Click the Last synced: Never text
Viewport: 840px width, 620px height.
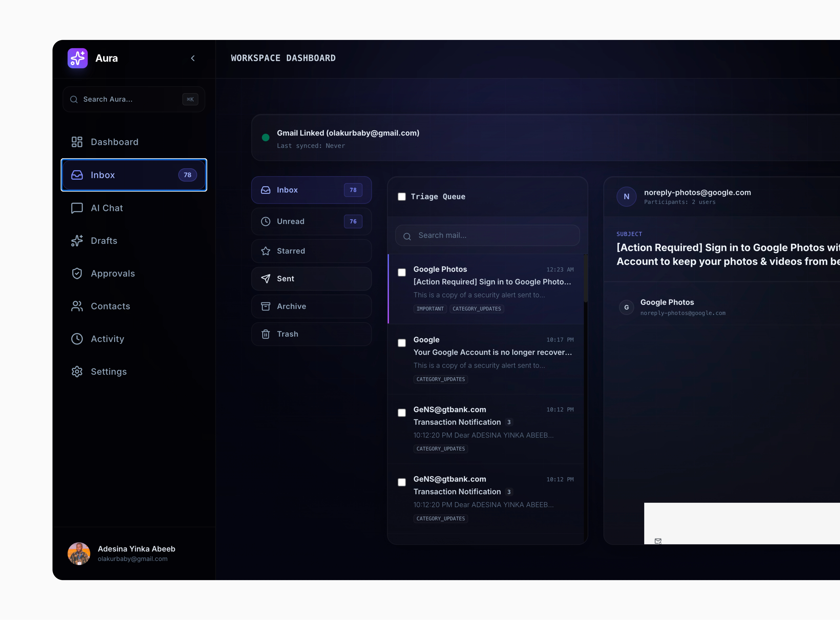point(311,146)
